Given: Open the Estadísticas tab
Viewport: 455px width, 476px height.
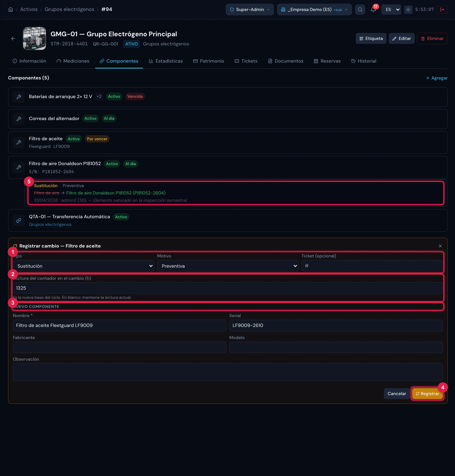Looking at the screenshot, I should (166, 61).
